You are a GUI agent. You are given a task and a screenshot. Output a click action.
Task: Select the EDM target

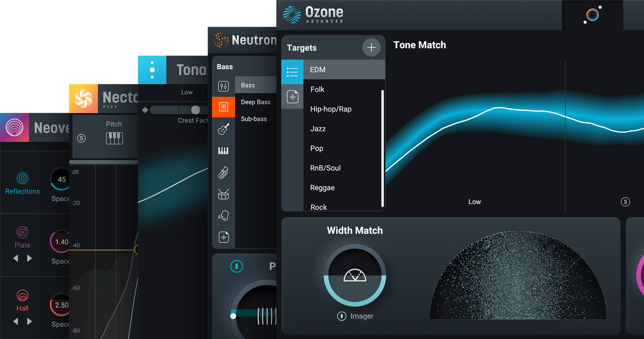tap(344, 70)
